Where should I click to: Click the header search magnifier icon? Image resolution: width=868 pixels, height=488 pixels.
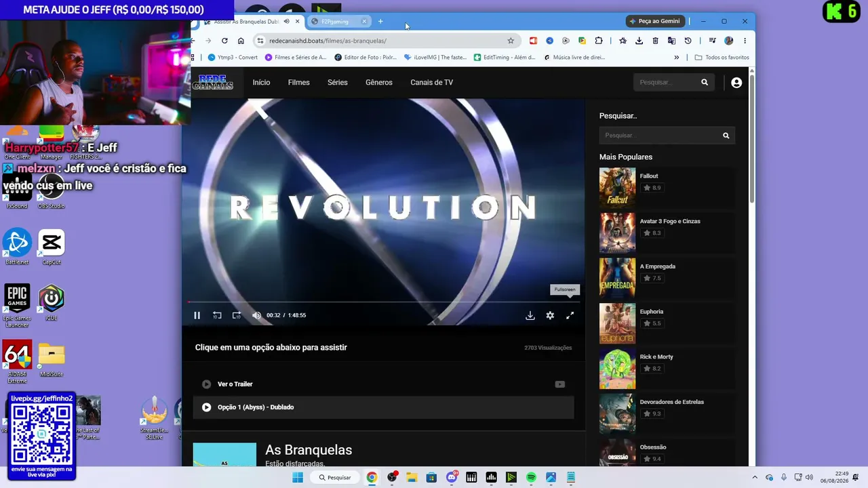[705, 83]
